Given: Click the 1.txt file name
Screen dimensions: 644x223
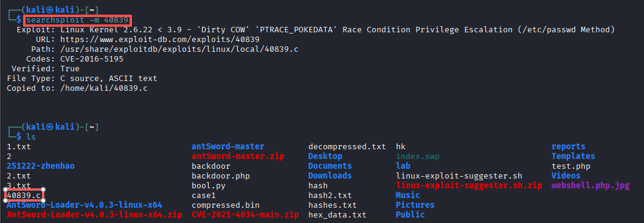Looking at the screenshot, I should point(18,146).
